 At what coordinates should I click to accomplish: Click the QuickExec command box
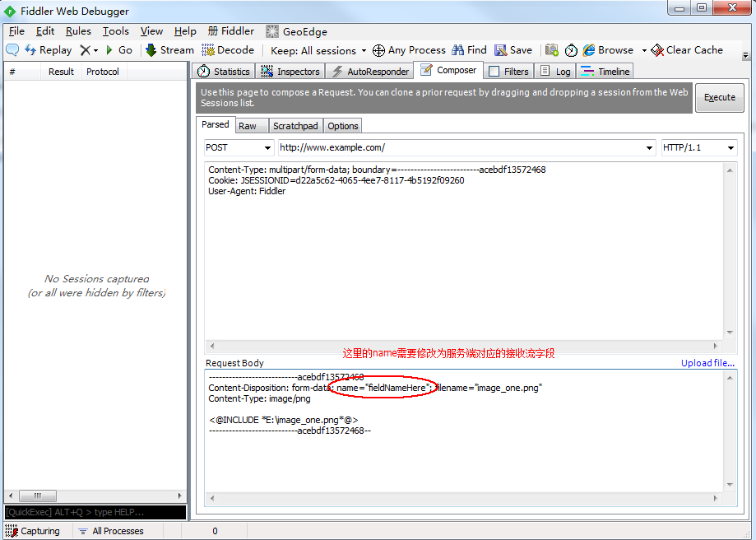point(95,512)
